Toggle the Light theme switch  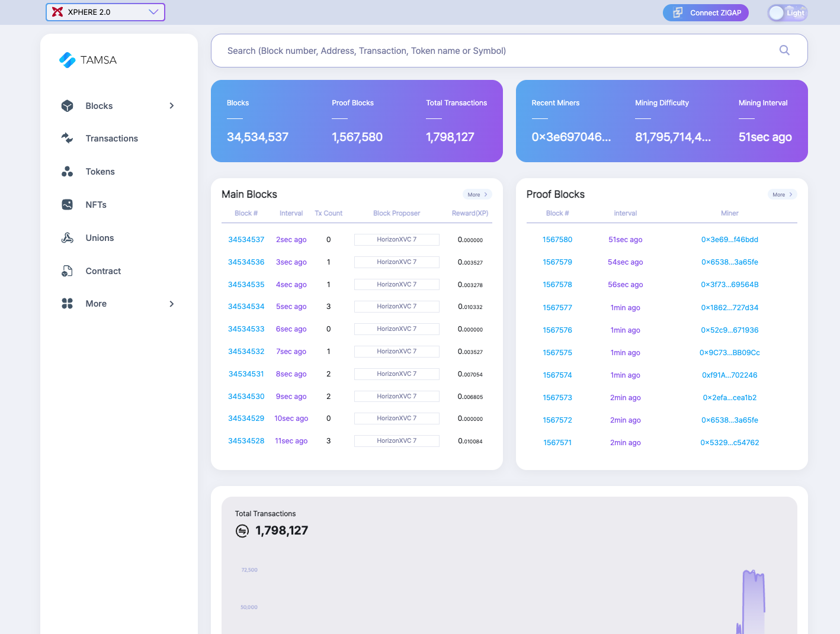click(x=787, y=13)
